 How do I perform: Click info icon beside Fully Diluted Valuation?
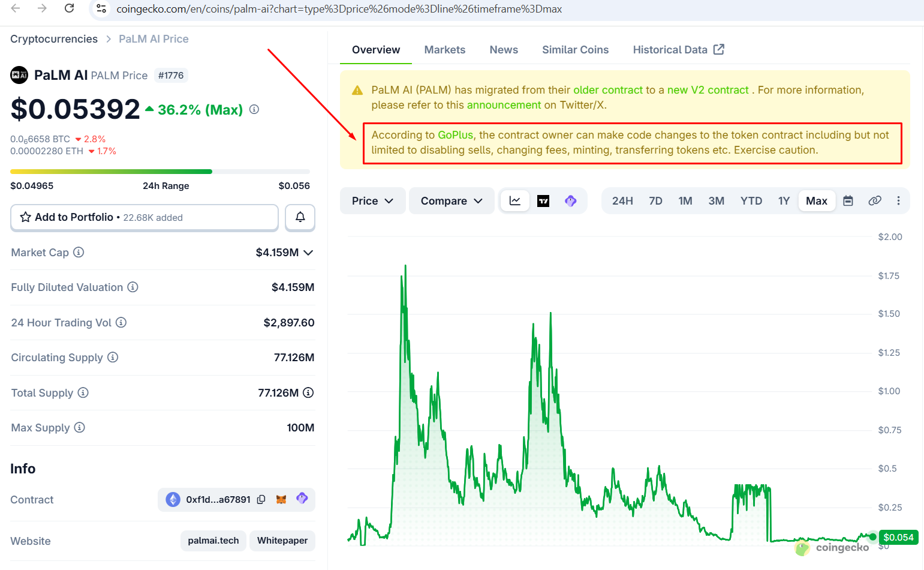tap(133, 287)
